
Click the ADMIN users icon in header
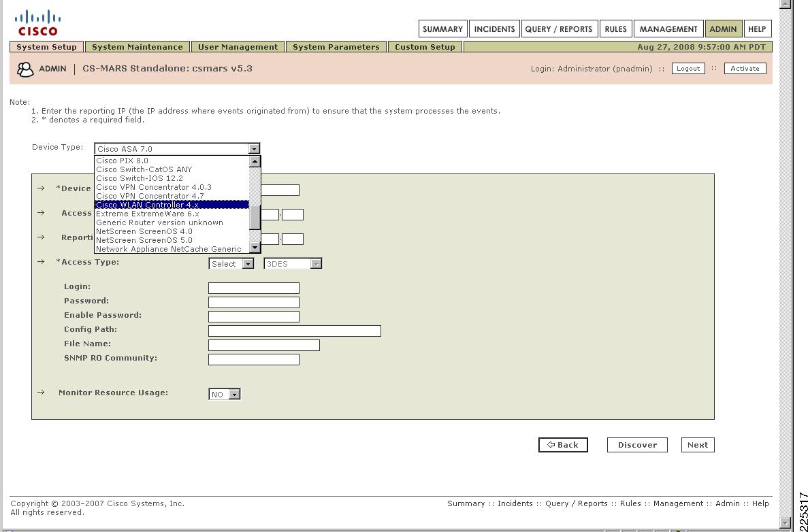pos(25,69)
